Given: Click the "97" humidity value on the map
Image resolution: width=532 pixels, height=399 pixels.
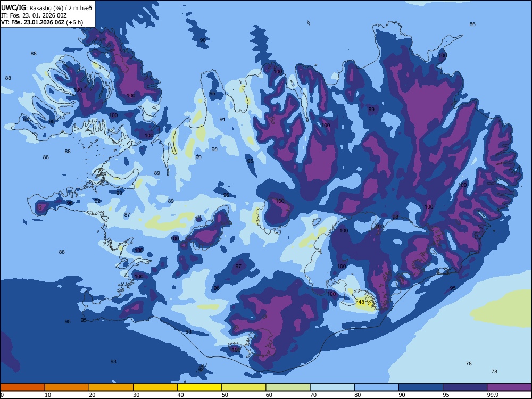Looking at the screenshot, I should tap(238, 266).
